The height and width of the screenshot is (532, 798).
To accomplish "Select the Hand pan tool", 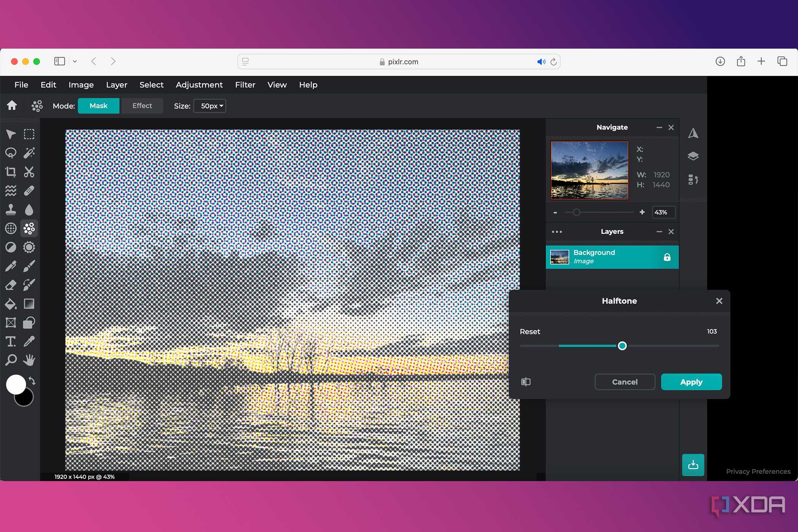I will 29,360.
